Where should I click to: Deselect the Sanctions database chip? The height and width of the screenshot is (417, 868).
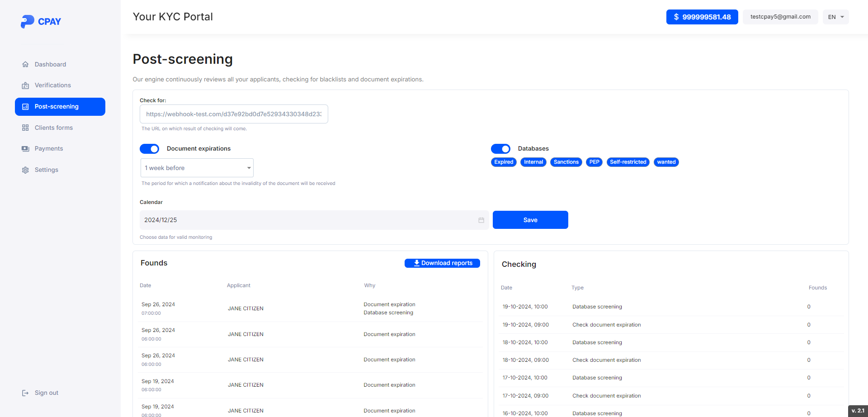566,162
